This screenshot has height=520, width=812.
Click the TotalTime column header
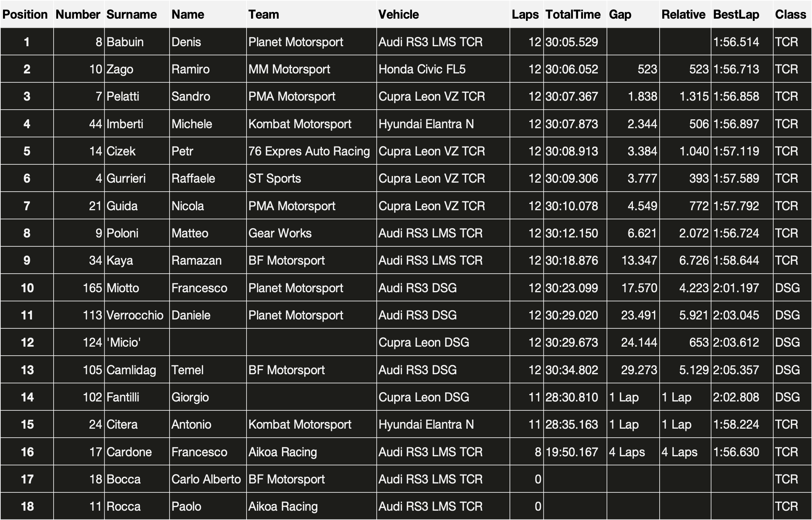(573, 15)
